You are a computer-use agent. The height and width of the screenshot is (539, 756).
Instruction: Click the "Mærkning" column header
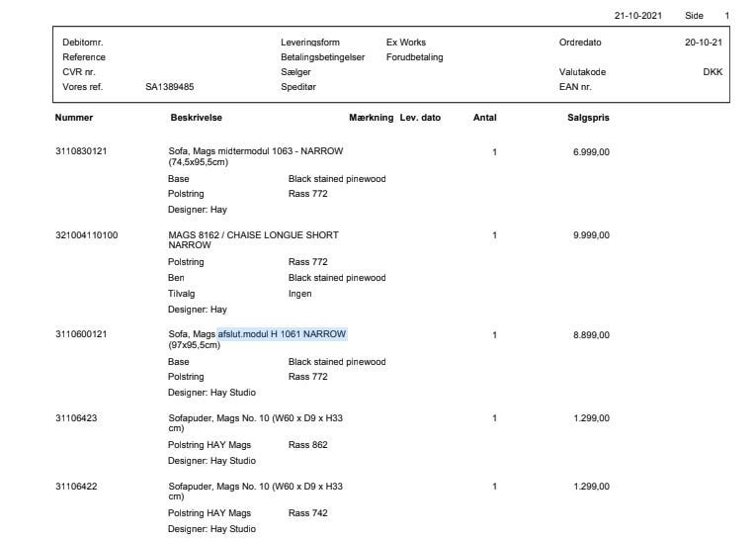pyautogui.click(x=372, y=118)
